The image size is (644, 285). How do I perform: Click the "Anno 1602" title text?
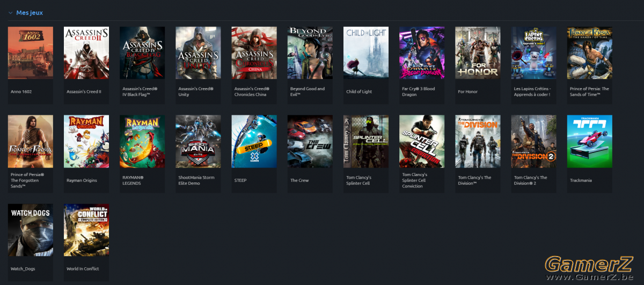coord(21,92)
